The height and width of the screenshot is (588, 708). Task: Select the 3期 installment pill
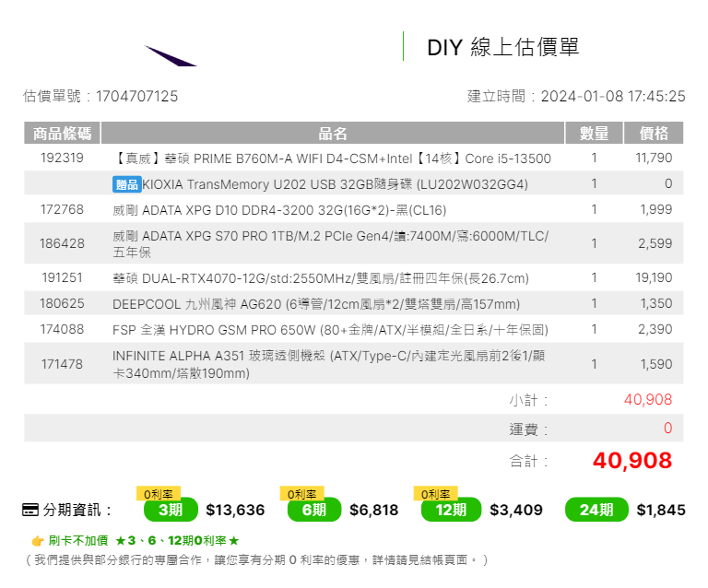click(171, 510)
